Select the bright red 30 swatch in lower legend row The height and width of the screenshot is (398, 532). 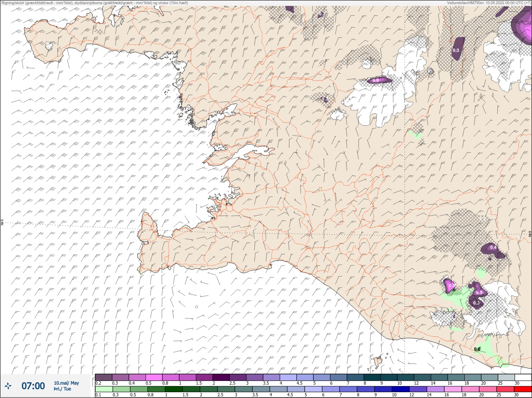[x=522, y=389]
